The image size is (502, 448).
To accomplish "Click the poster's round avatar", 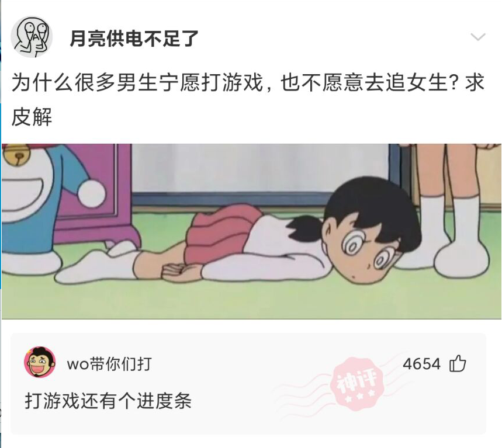I will point(32,37).
